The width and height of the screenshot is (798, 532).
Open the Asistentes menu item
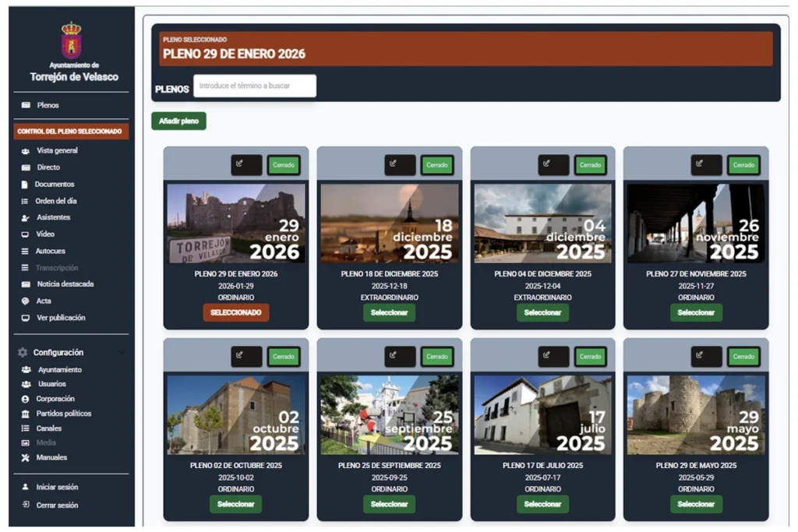point(53,217)
